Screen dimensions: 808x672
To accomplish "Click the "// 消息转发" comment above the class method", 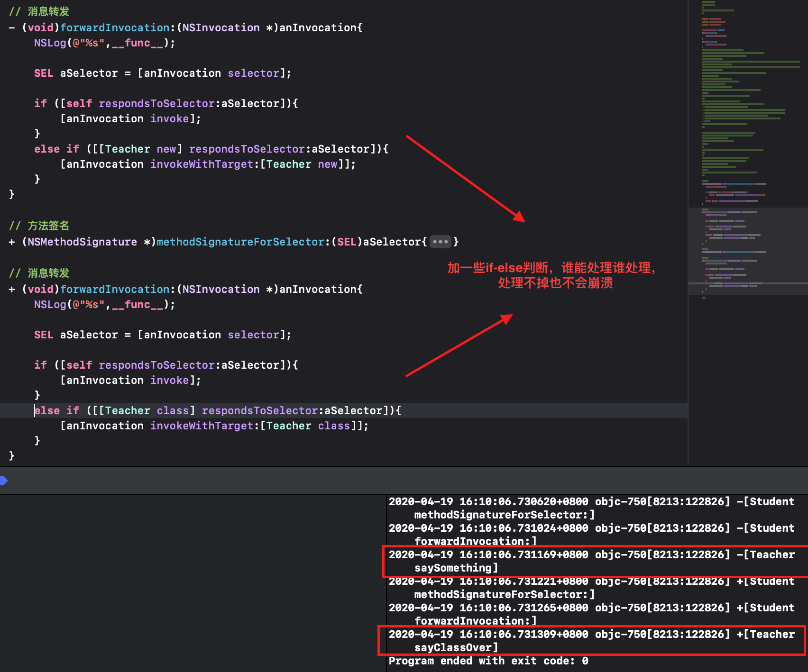I will click(39, 273).
